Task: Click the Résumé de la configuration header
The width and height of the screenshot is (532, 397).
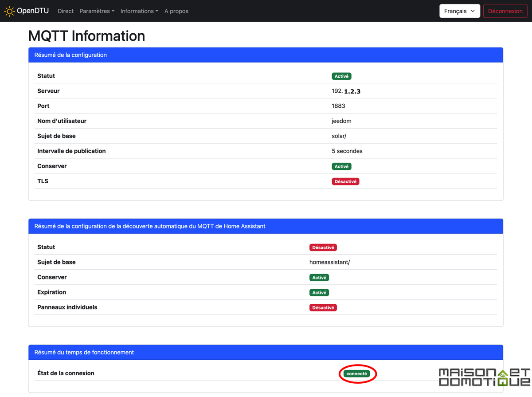Action: point(266,55)
